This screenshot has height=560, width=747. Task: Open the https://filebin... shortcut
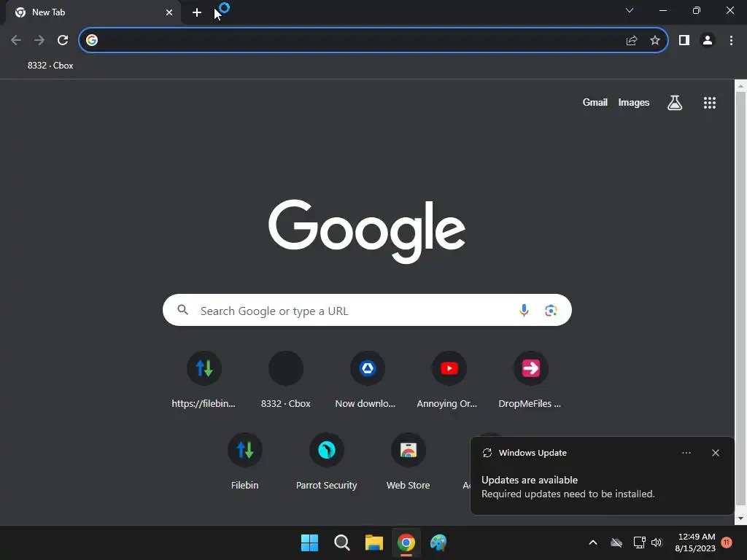tap(204, 379)
